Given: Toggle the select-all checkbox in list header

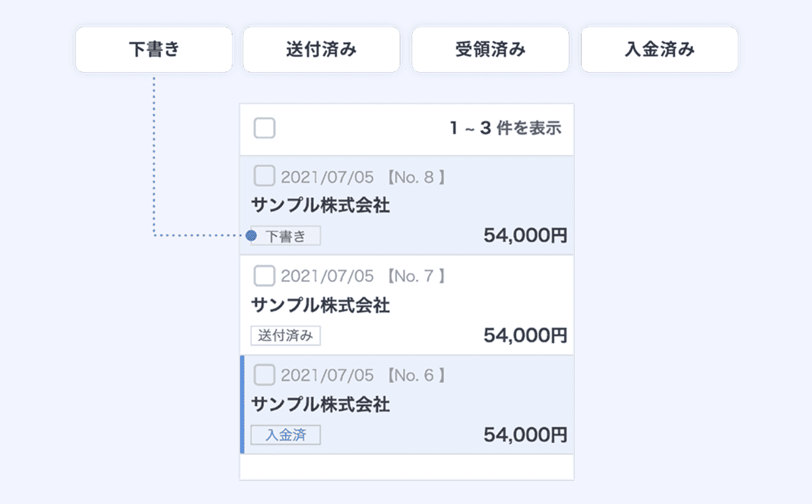Looking at the screenshot, I should [x=264, y=128].
